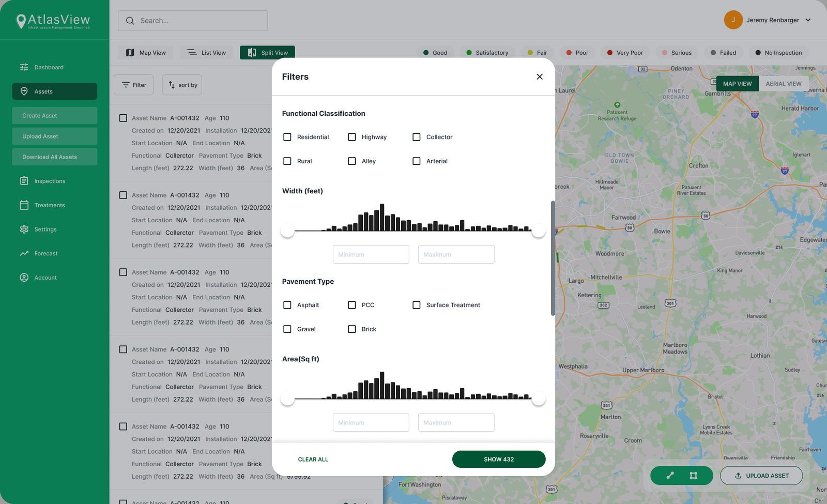Click the List View lines icon

(192, 53)
